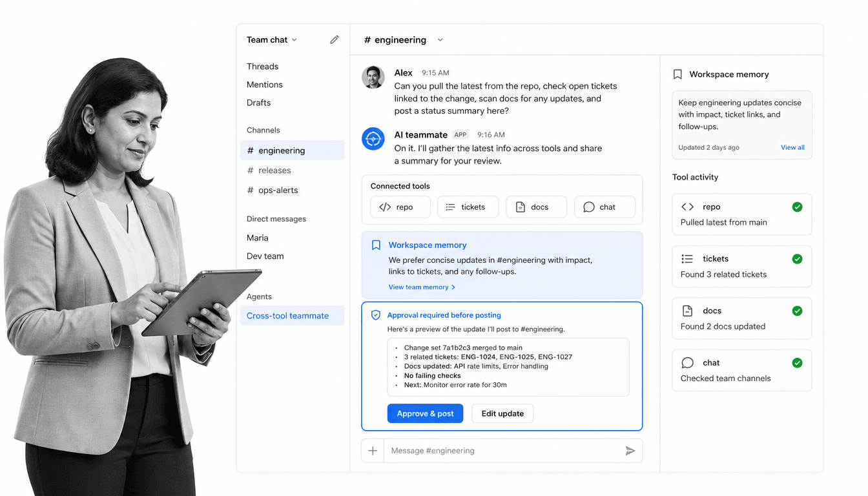Click 'Found 2 docs updated' text
The width and height of the screenshot is (868, 496).
click(723, 326)
